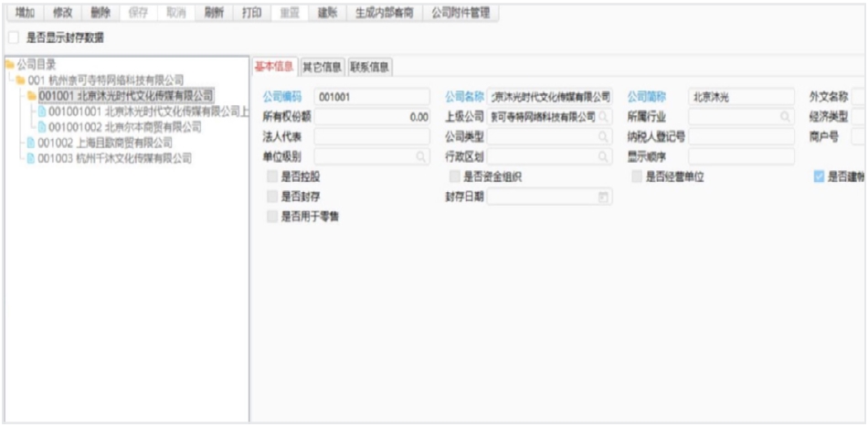This screenshot has width=868, height=427.
Task: Click the 公司目录 root folder icon
Action: pos(10,65)
